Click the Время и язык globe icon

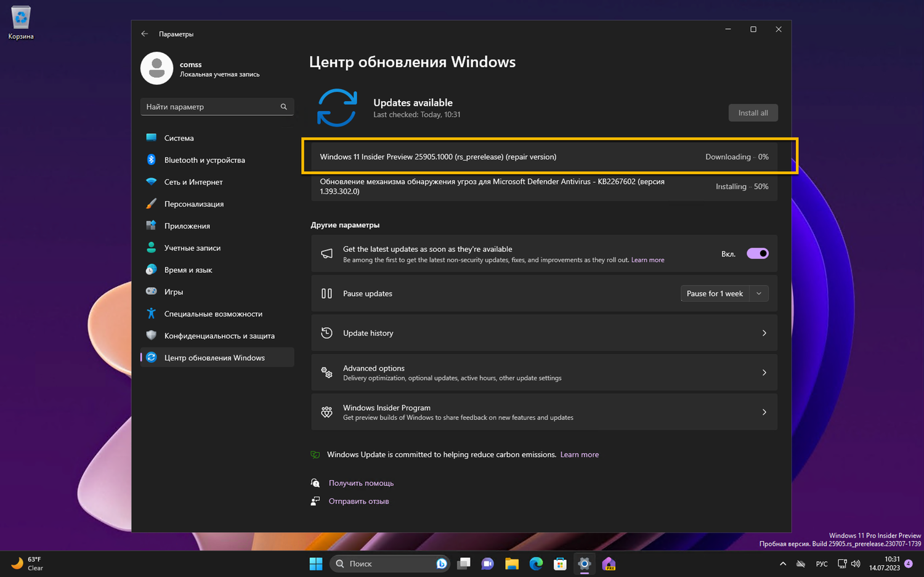[151, 270]
